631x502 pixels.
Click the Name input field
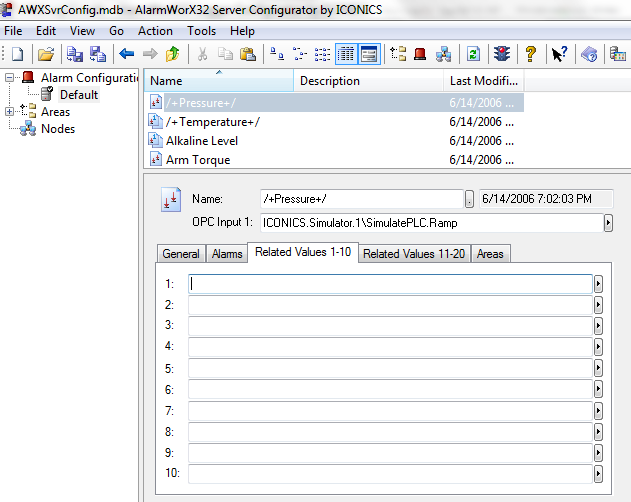pos(362,199)
